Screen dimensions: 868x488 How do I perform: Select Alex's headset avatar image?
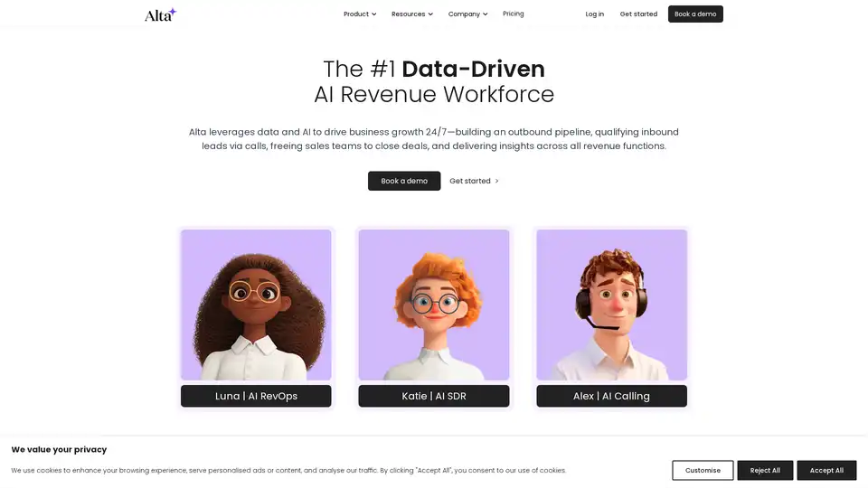(611, 305)
